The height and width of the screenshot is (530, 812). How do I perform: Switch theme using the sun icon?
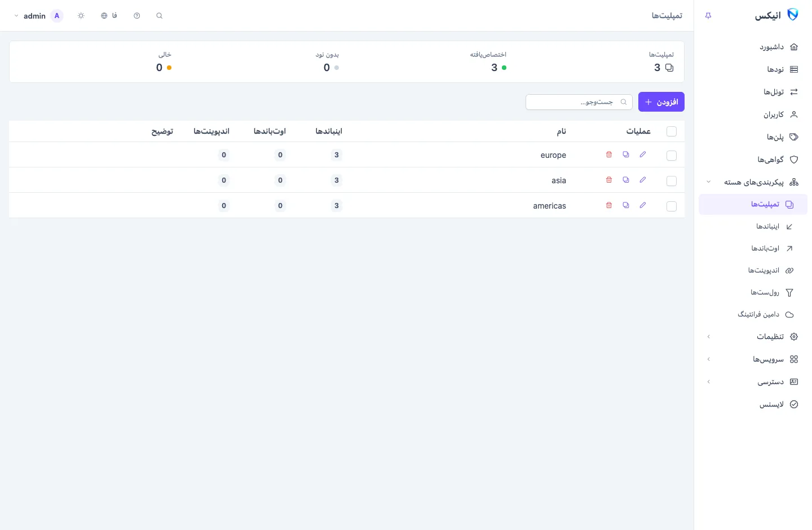coord(81,16)
